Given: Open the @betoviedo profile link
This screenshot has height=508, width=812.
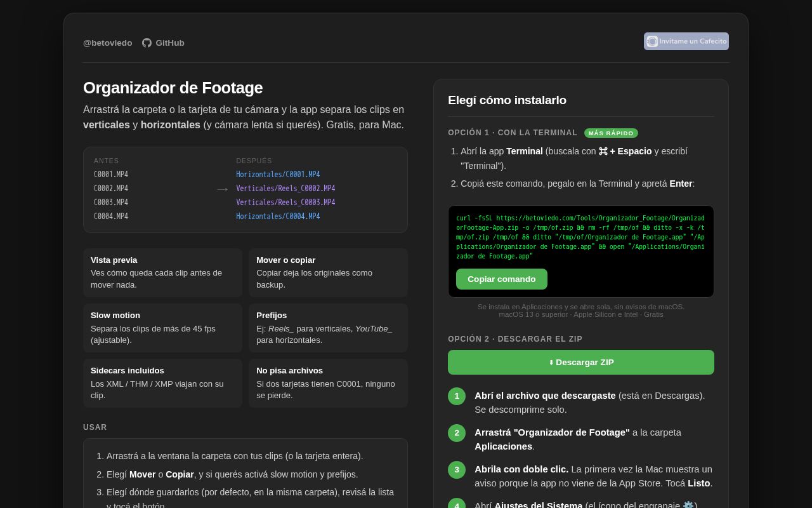Looking at the screenshot, I should click(x=108, y=43).
